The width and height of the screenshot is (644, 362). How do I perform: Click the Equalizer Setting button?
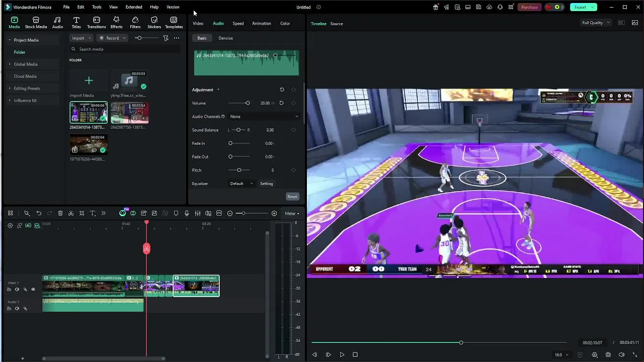(267, 184)
